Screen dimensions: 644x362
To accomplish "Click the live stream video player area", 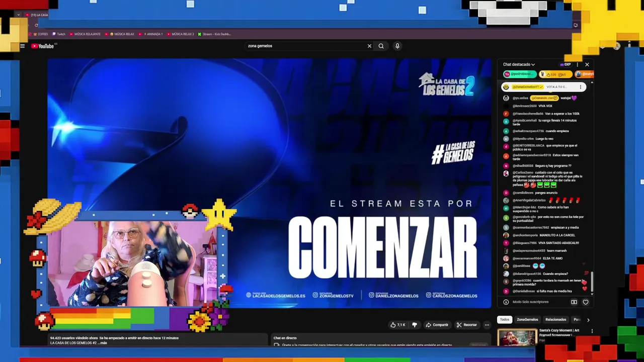I will click(269, 183).
